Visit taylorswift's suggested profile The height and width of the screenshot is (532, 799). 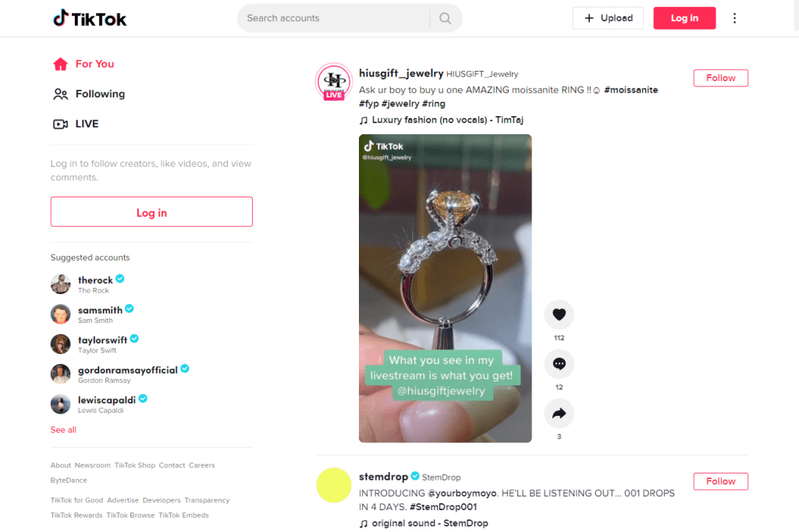pos(102,339)
